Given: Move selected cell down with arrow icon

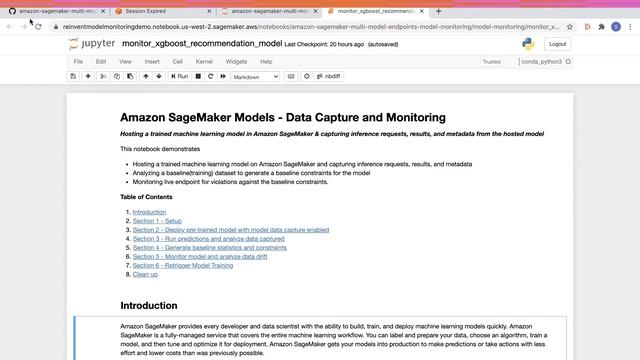Looking at the screenshot, I should pos(159,76).
